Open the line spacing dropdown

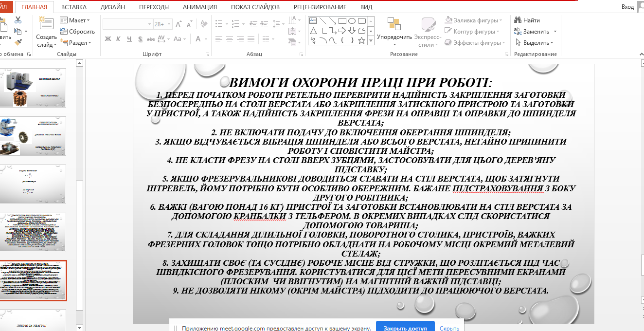point(278,24)
